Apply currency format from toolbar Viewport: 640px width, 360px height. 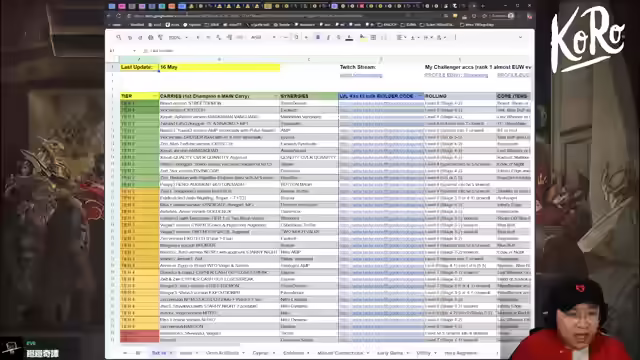point(198,38)
